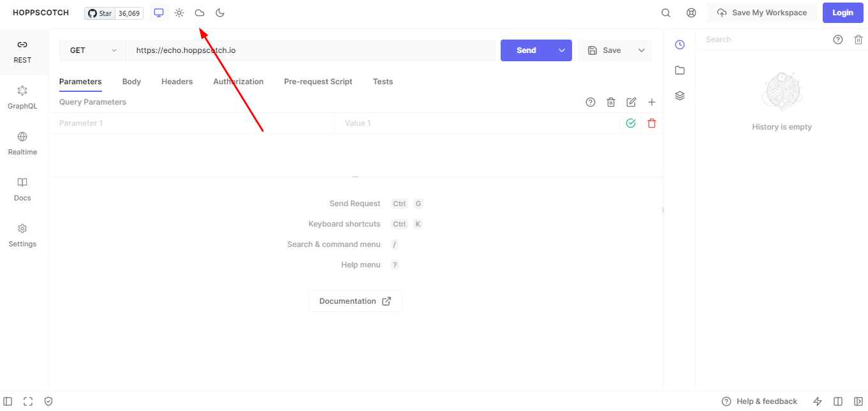868x411 pixels.
Task: Open Settings in sidebar
Action: (x=22, y=235)
